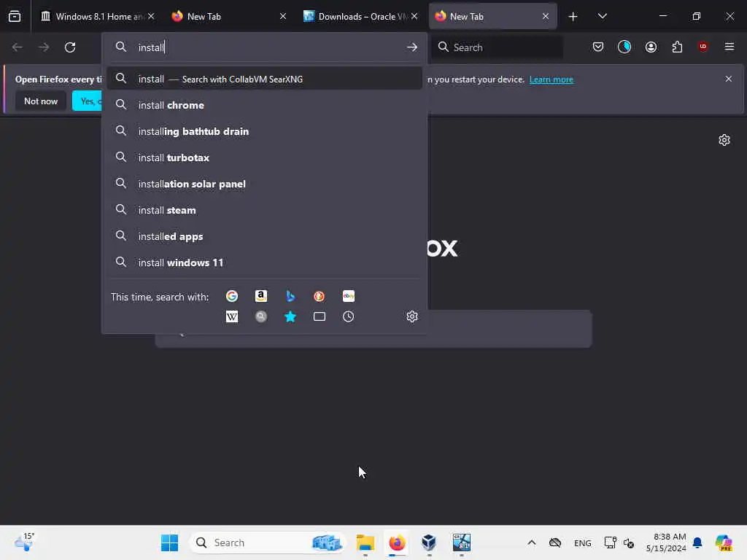The width and height of the screenshot is (747, 560).
Task: Open search settings gear in dropdown
Action: click(x=412, y=316)
